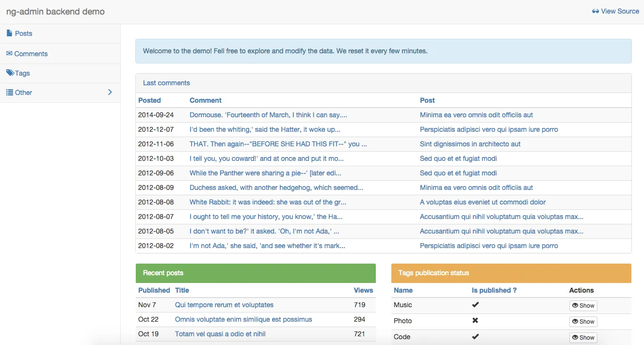Click the eye icon on Music's Show button

pyautogui.click(x=575, y=305)
